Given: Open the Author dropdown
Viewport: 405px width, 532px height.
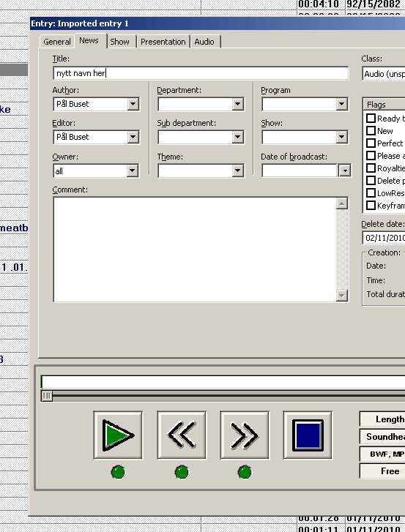Looking at the screenshot, I should [x=133, y=104].
